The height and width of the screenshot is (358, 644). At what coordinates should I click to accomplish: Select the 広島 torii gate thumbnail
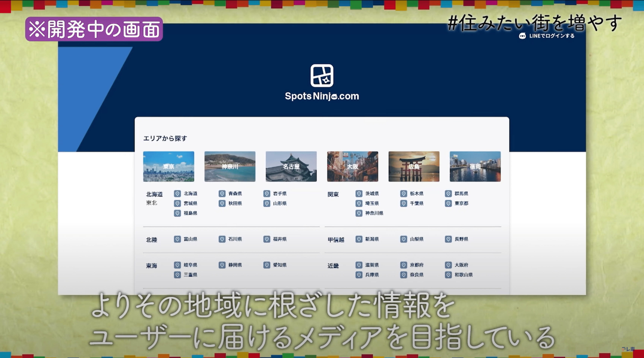click(x=414, y=166)
